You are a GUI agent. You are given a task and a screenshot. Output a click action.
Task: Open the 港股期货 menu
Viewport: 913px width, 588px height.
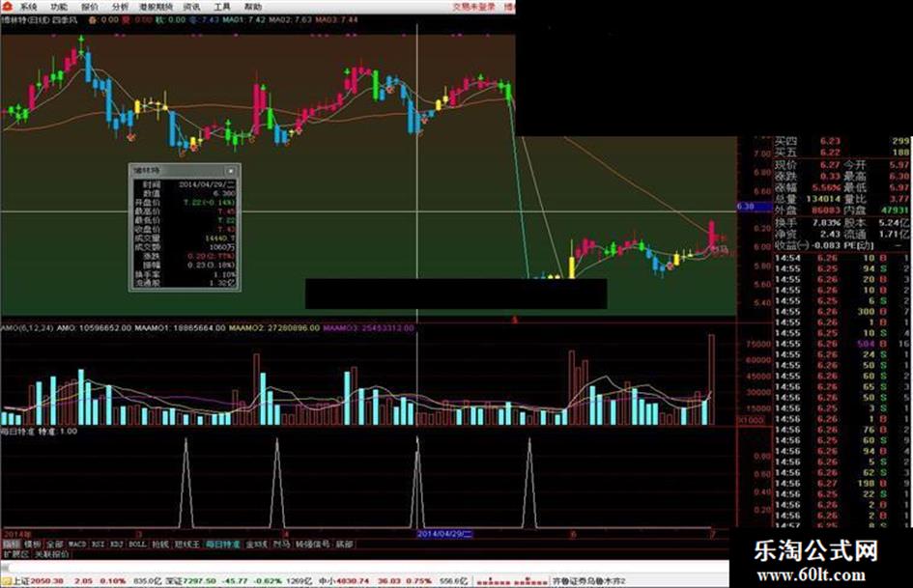[156, 7]
